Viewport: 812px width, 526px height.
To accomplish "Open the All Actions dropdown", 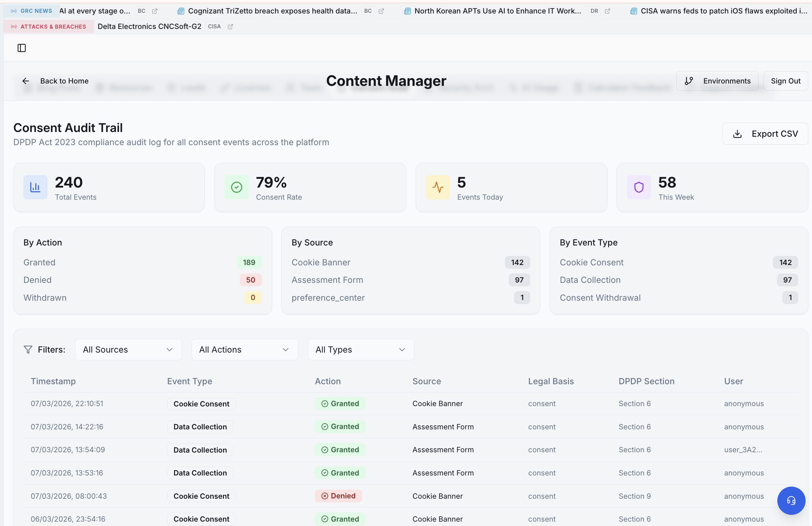I will click(x=245, y=350).
